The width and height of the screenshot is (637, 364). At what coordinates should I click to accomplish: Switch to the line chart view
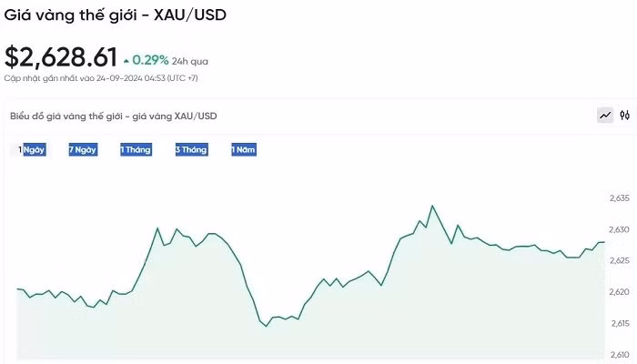(x=605, y=116)
